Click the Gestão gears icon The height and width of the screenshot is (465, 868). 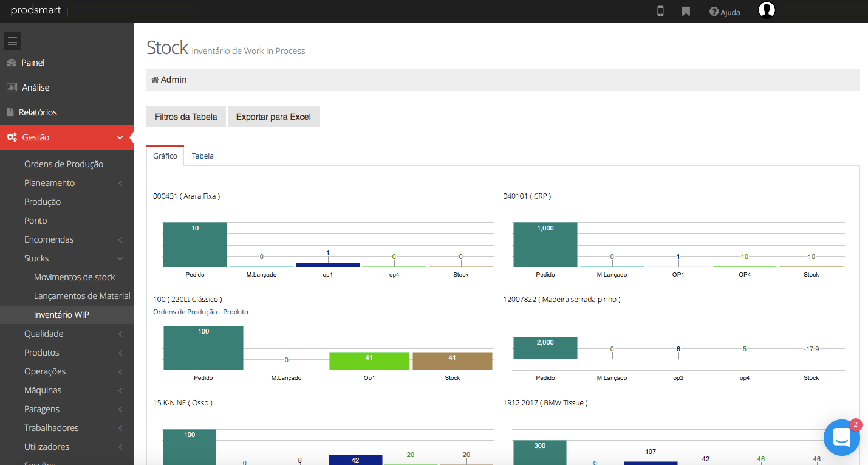12,137
